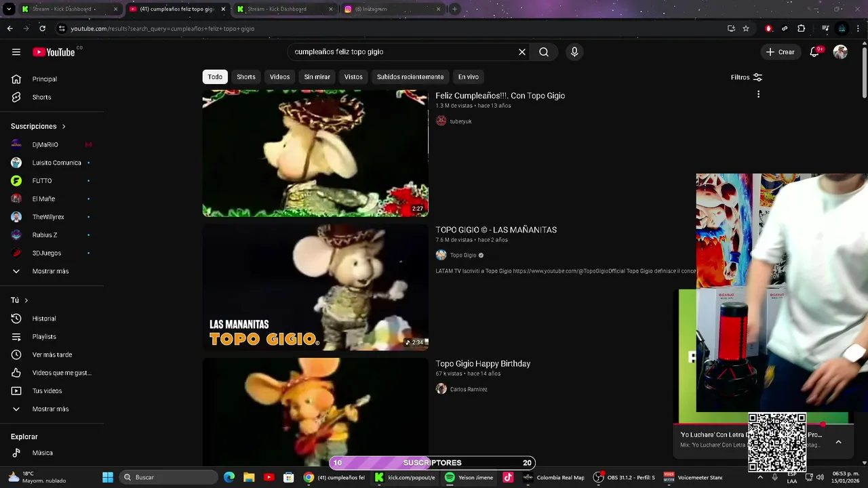
Task: Expand the mini player chevron for Yo Luchare
Action: point(838,442)
